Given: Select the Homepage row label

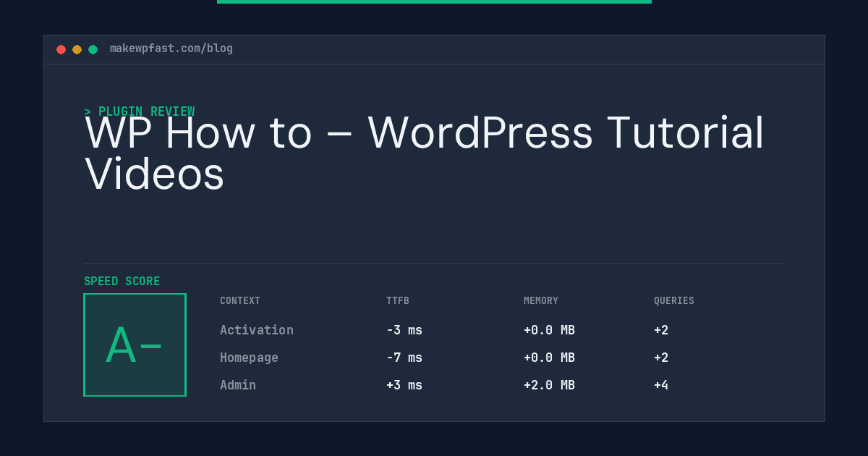Looking at the screenshot, I should [x=249, y=358].
